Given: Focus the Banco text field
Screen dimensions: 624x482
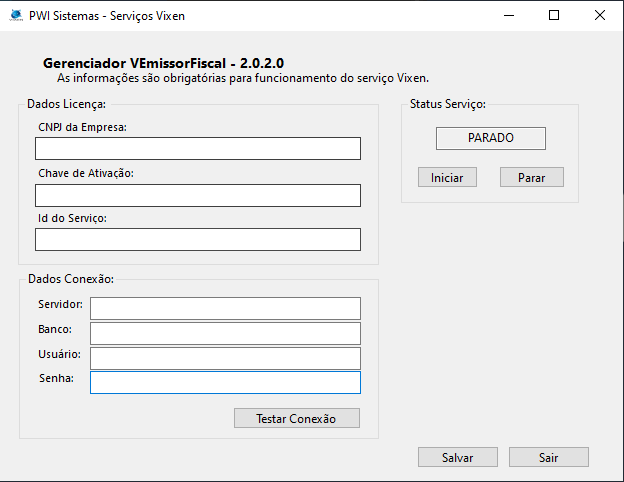Looking at the screenshot, I should pyautogui.click(x=224, y=333).
